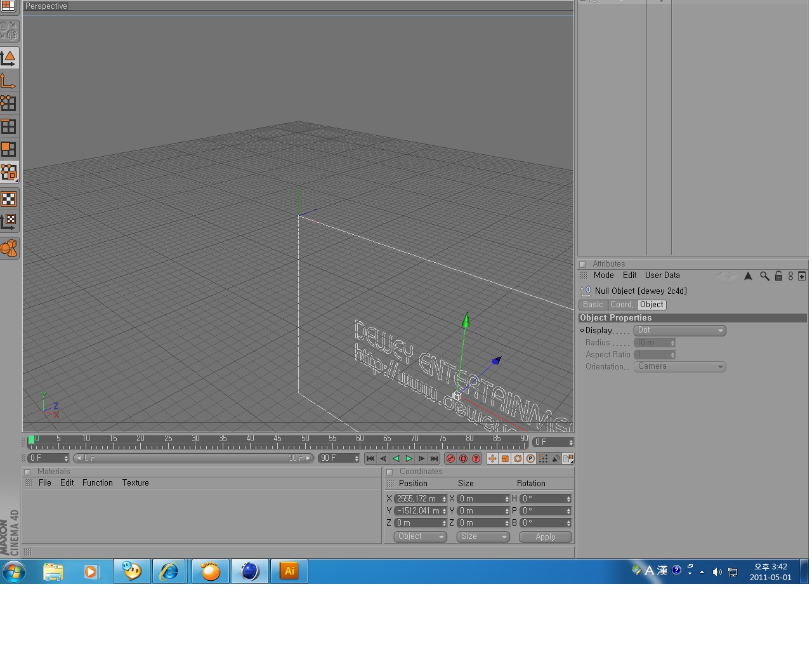Go to start of animation
The height and width of the screenshot is (650, 812).
370,458
